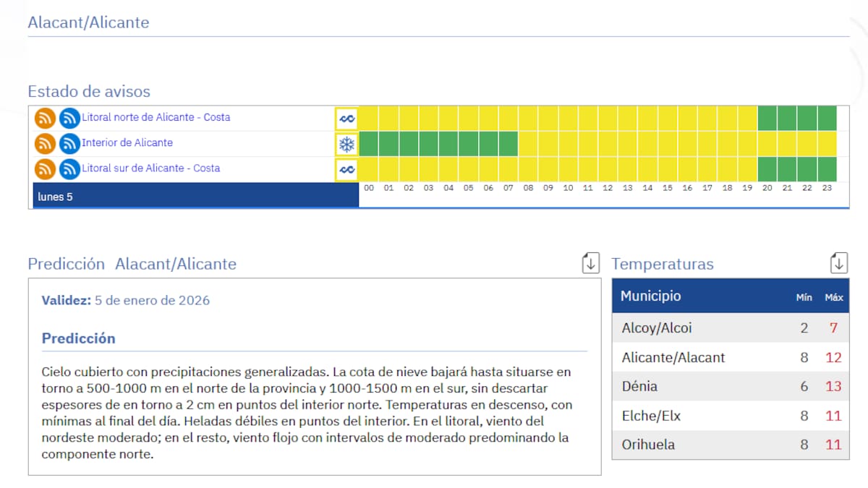868x488 pixels.
Task: Click a green cell at hour 21 for Litoral norte
Action: (x=787, y=118)
